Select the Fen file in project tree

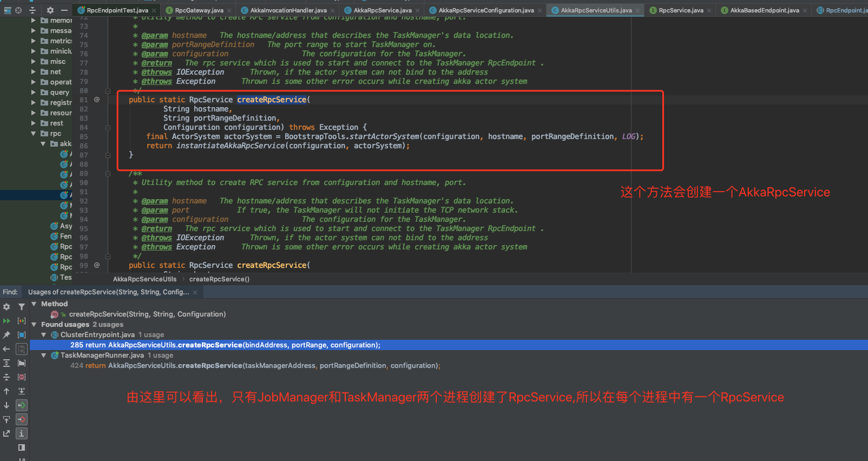click(x=65, y=236)
